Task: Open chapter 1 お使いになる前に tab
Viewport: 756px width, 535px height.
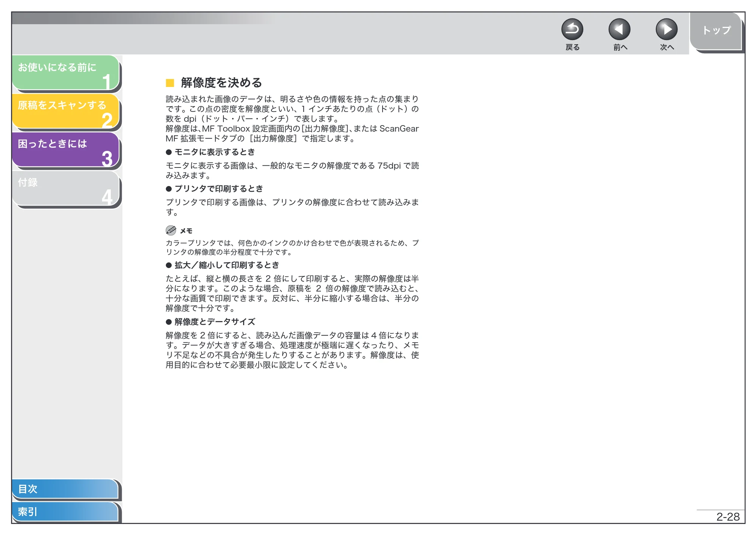Action: [66, 73]
